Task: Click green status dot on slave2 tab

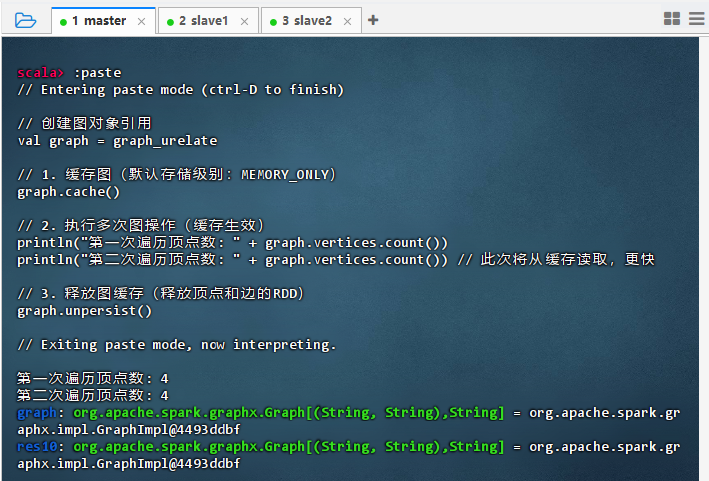Action: pos(273,22)
